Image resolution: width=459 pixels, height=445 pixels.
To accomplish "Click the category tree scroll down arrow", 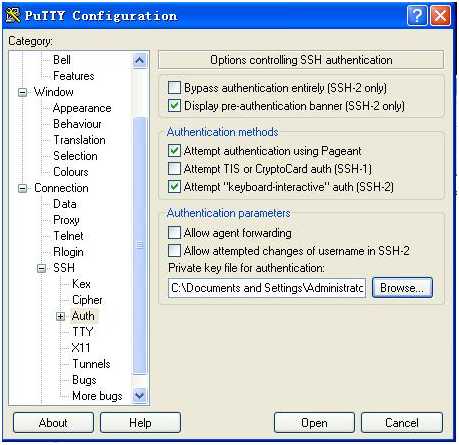I will click(139, 396).
